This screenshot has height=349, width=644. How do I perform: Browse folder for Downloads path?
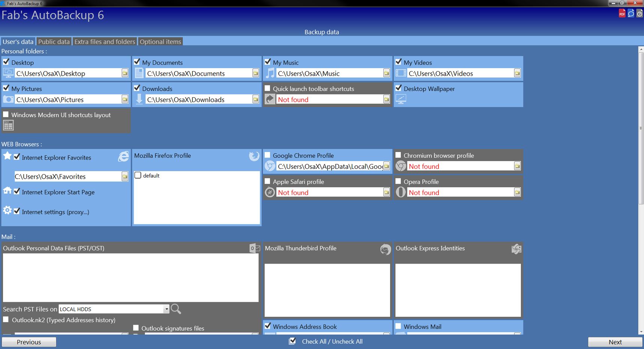[256, 99]
